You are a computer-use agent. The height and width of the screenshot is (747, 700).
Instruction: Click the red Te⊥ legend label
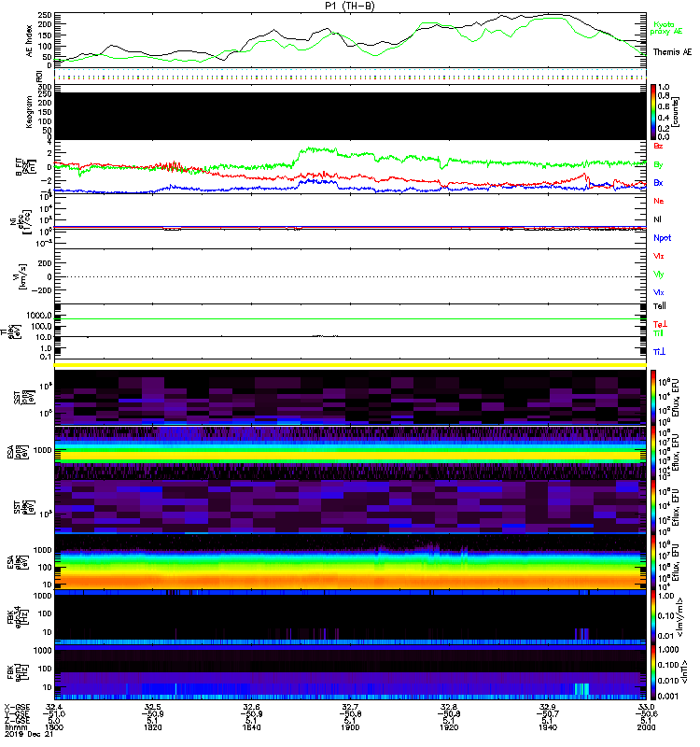point(660,324)
